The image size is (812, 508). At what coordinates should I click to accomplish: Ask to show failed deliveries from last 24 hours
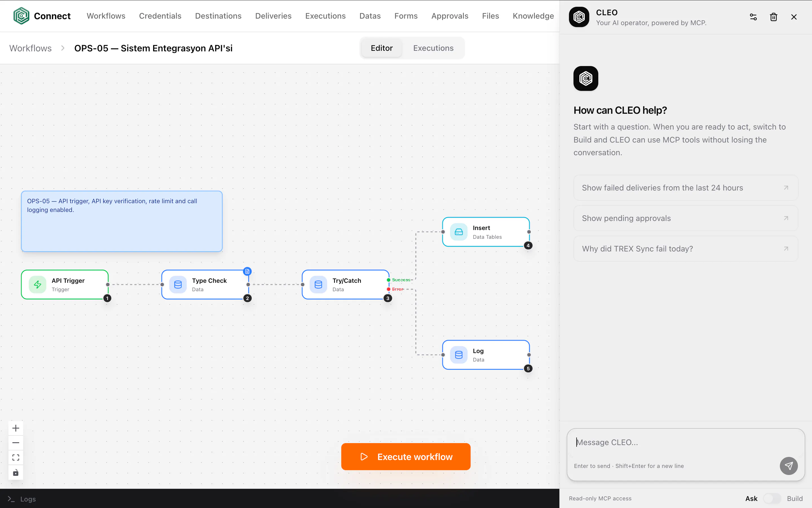(685, 187)
